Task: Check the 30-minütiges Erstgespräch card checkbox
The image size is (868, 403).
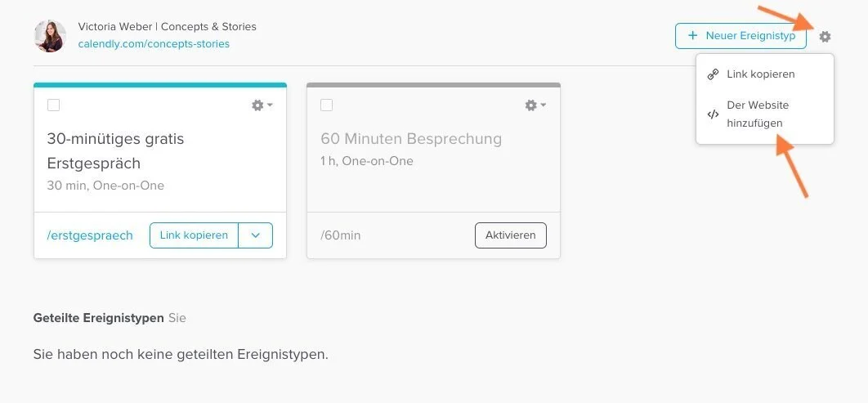Action: [54, 105]
